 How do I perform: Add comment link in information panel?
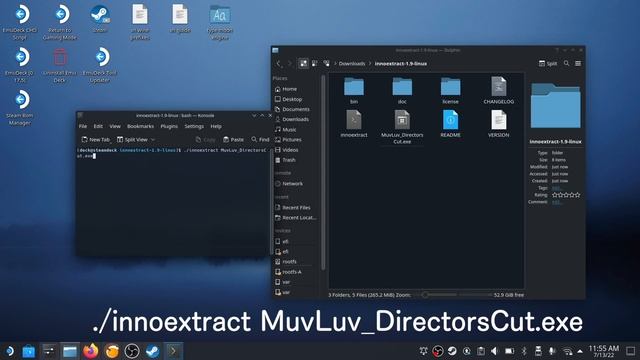(x=557, y=202)
